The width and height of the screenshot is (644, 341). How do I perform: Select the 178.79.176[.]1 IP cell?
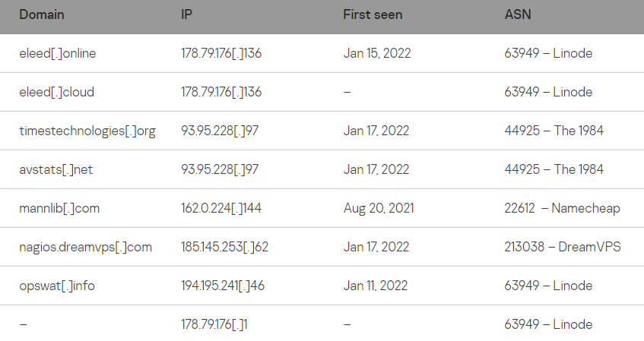coord(214,324)
